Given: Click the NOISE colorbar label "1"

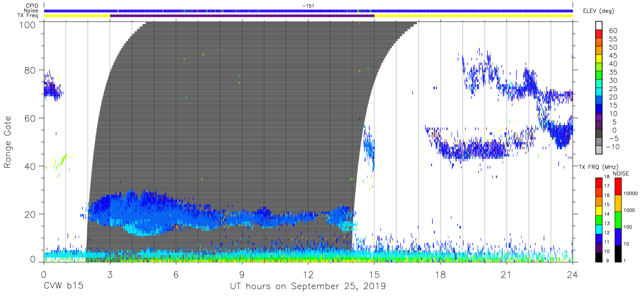Looking at the screenshot, I should click(626, 260).
